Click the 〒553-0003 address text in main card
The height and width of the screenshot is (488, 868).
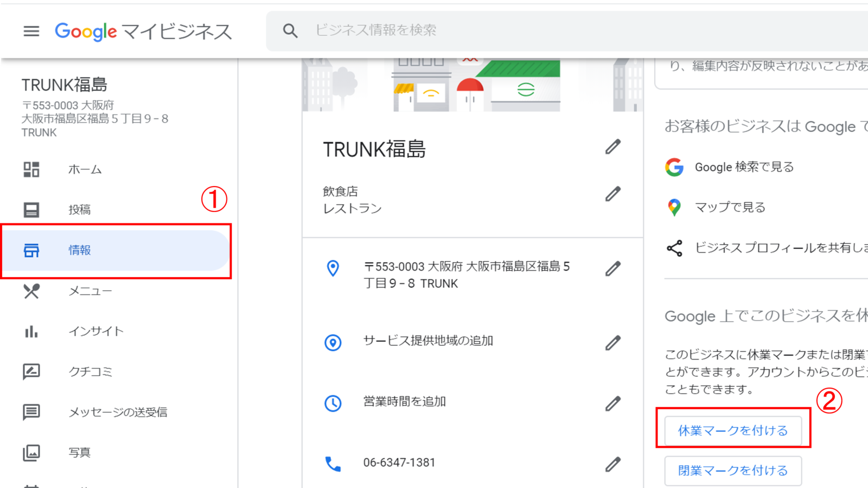click(467, 275)
